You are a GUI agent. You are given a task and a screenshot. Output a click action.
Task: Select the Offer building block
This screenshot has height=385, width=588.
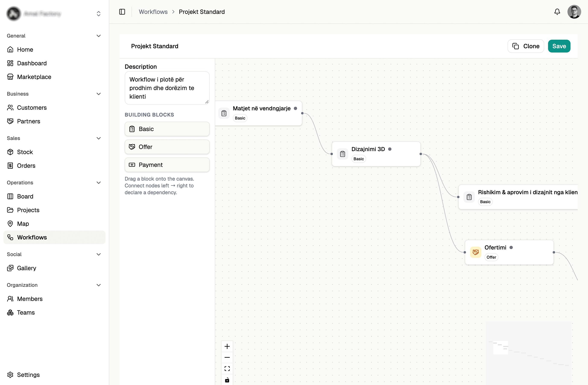click(167, 147)
